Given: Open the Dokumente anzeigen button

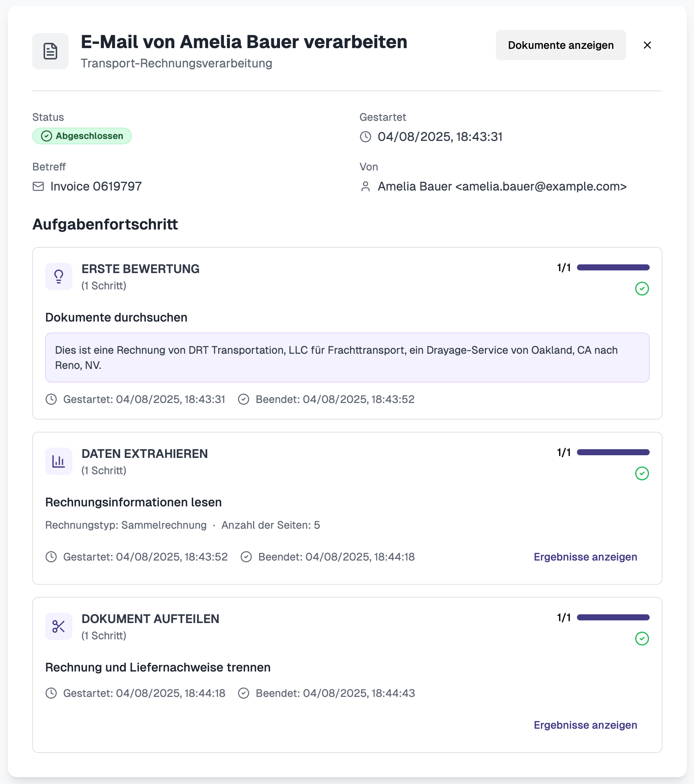Looking at the screenshot, I should (561, 45).
